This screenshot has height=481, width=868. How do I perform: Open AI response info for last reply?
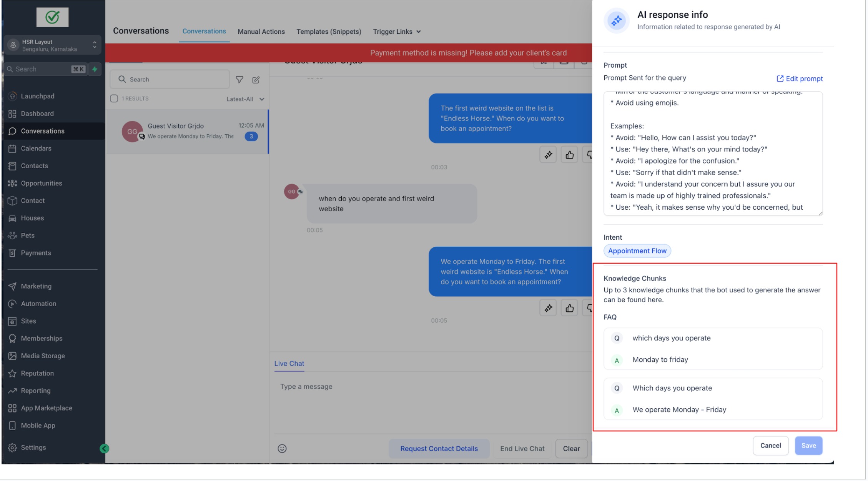click(548, 308)
